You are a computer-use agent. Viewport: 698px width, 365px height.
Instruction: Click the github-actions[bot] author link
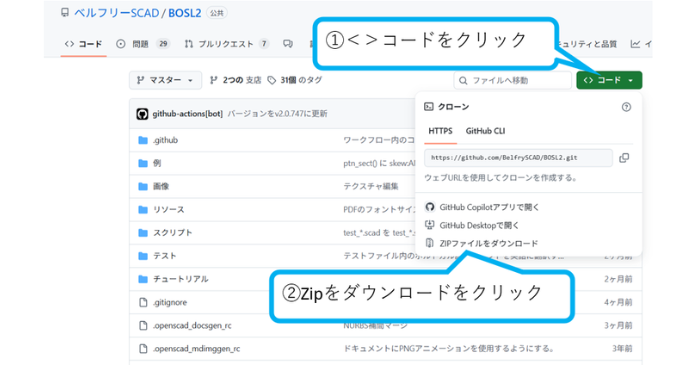[187, 114]
